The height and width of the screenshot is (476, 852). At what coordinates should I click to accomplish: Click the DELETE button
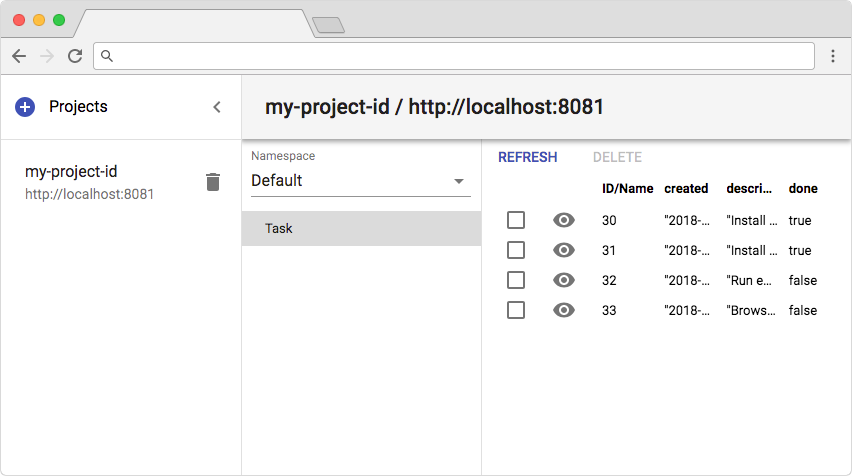pyautogui.click(x=617, y=157)
